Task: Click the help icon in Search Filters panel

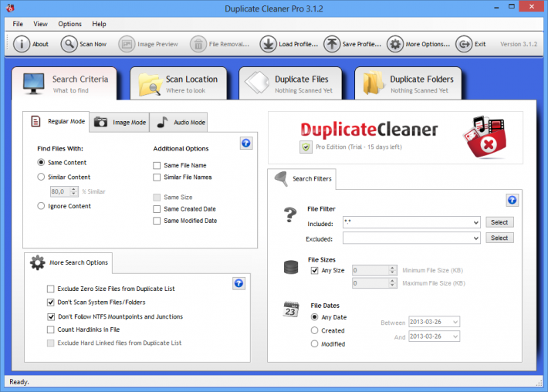Action: pos(512,200)
